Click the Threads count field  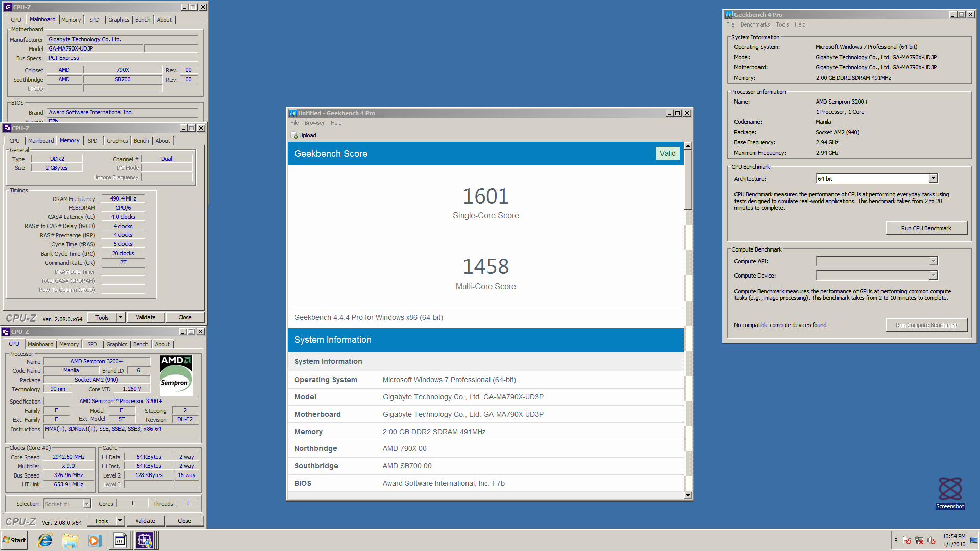pos(188,503)
